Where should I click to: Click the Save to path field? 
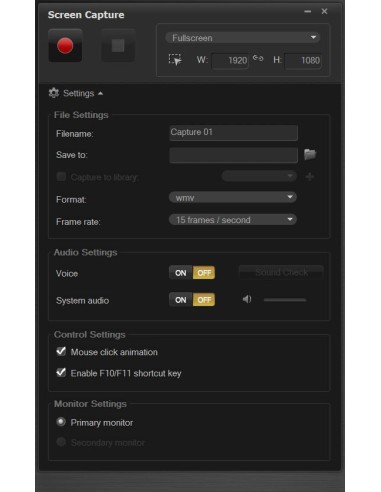click(233, 155)
